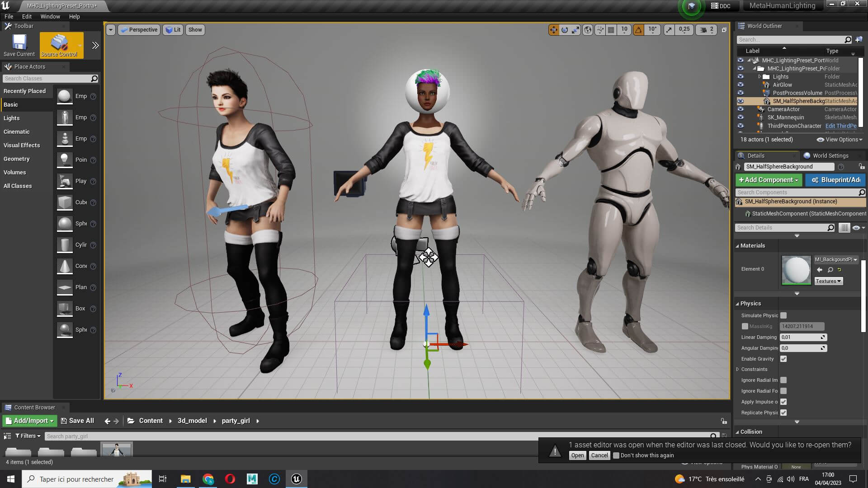Select the rotate transform tool
The width and height of the screenshot is (868, 488).
[565, 30]
